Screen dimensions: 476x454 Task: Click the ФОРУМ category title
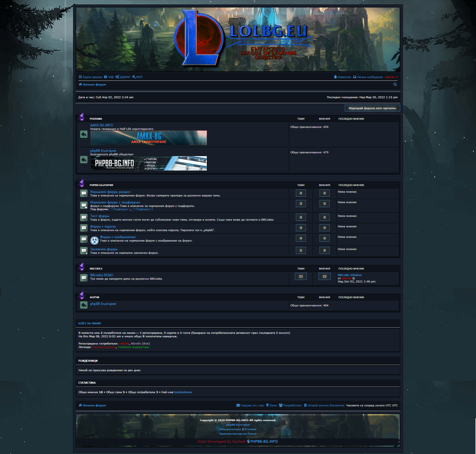[94, 297]
